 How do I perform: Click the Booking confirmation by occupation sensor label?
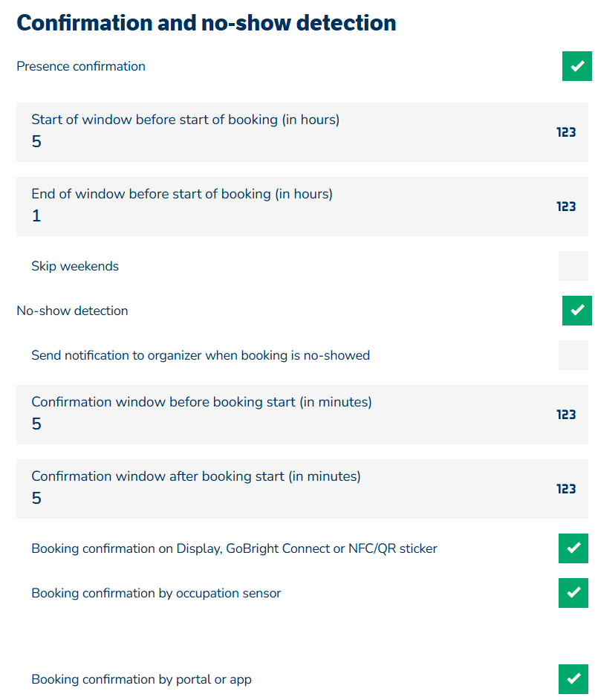[156, 593]
